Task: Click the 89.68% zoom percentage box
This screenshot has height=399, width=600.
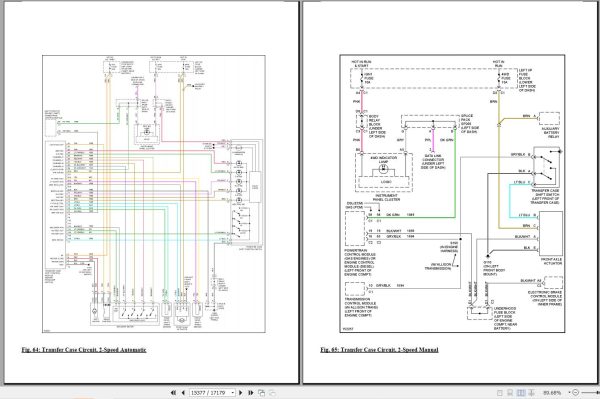Action: [x=552, y=393]
